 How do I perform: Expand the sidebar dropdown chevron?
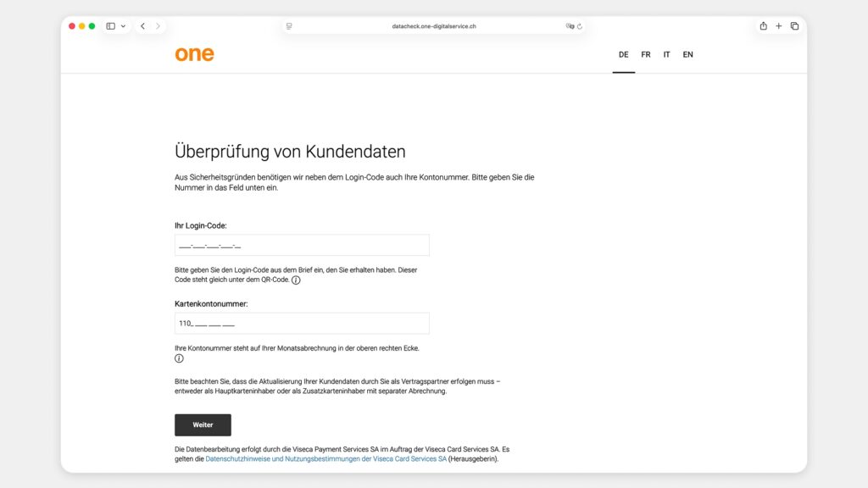coord(123,26)
